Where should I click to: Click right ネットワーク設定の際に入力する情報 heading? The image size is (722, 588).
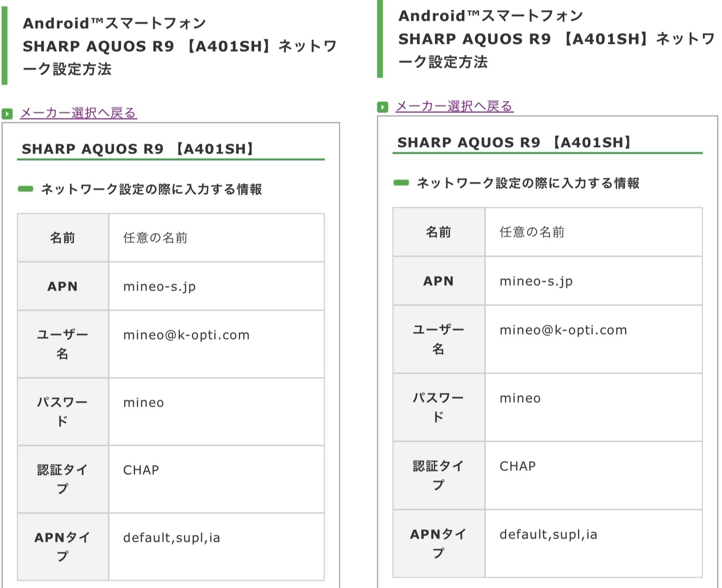(528, 183)
